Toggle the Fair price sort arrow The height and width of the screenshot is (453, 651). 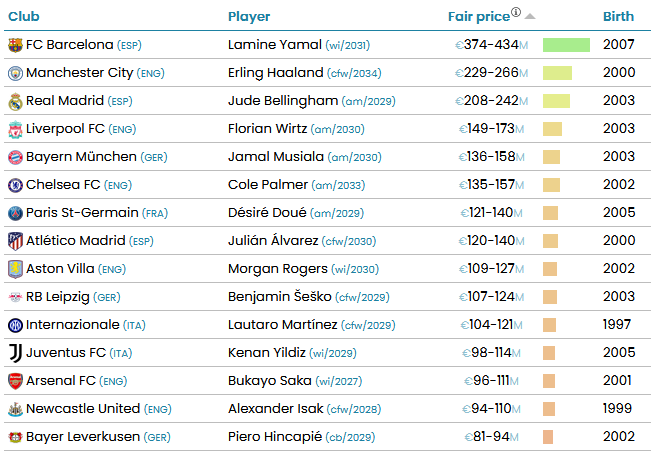click(529, 17)
